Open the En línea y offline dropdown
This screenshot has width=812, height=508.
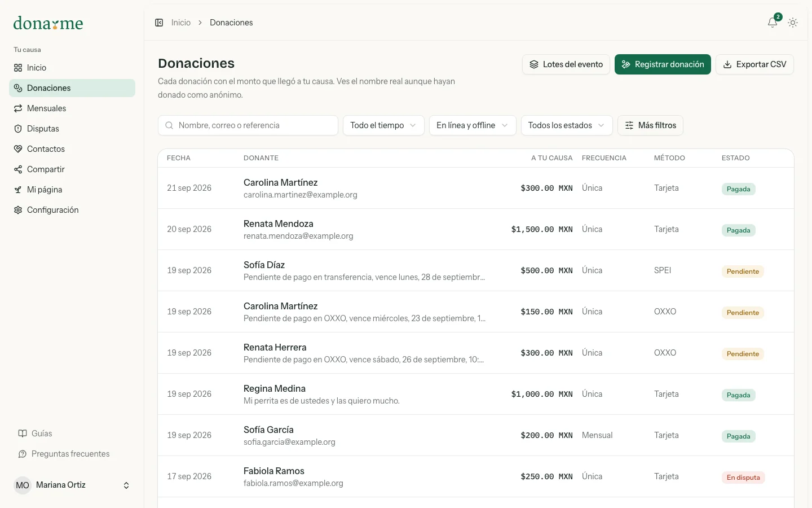coord(473,125)
